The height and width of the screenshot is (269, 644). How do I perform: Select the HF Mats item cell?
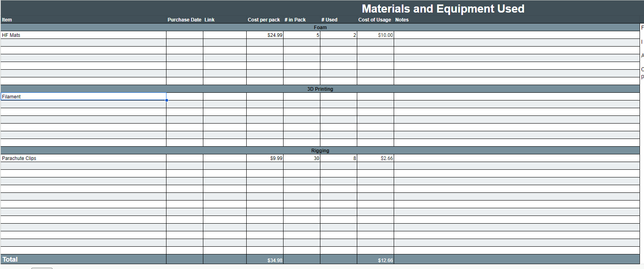pos(83,35)
